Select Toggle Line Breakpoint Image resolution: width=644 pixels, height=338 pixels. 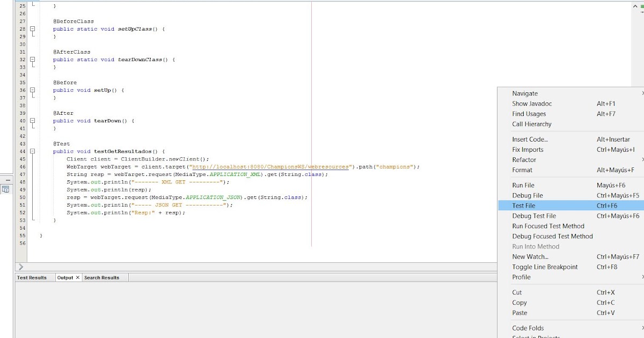coord(544,267)
